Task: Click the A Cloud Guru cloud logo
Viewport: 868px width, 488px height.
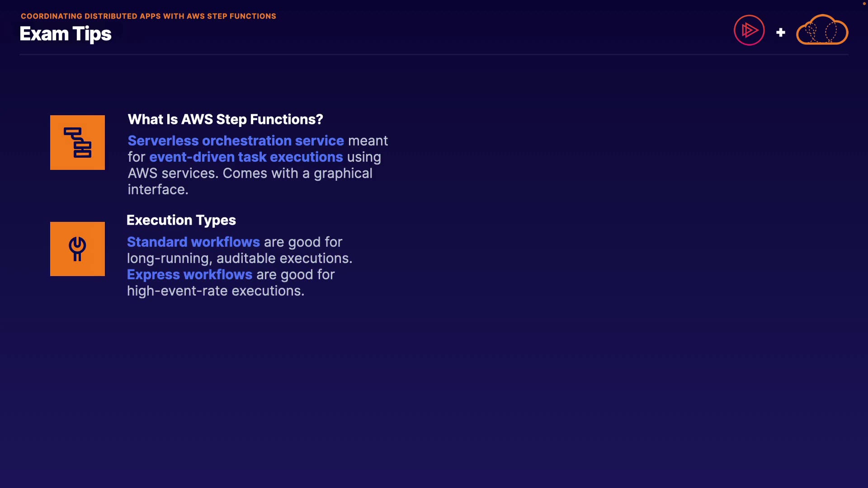Action: pyautogui.click(x=822, y=30)
